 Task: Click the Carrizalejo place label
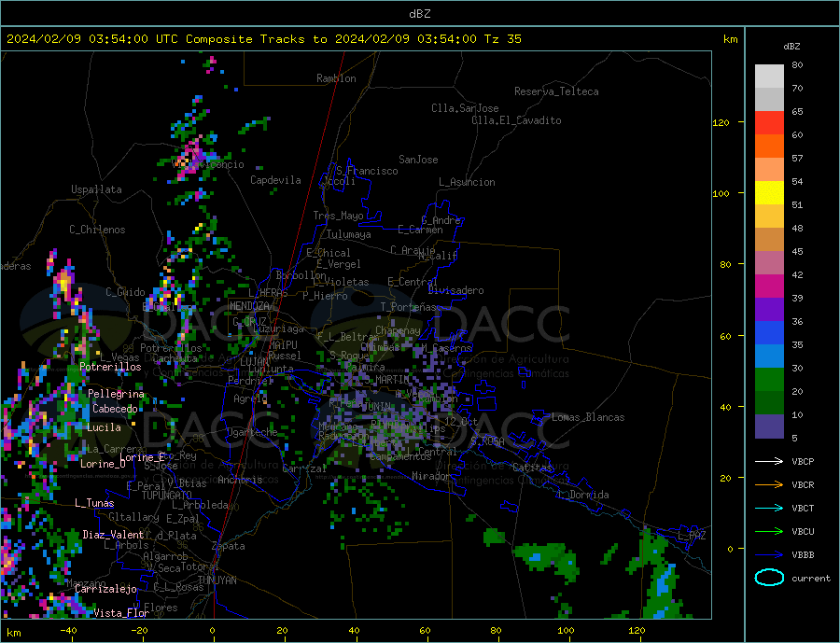(x=105, y=589)
